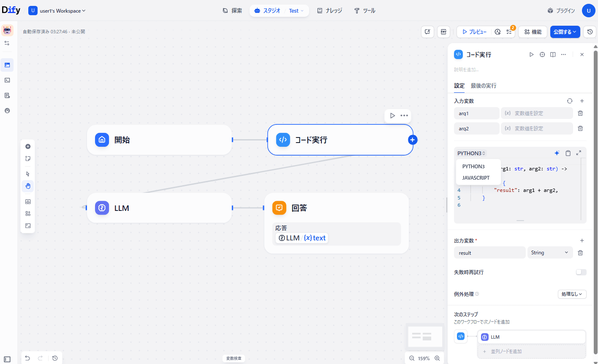Image resolution: width=598 pixels, height=364 pixels.
Task: Select the LLM node on canvas
Action: (x=159, y=208)
